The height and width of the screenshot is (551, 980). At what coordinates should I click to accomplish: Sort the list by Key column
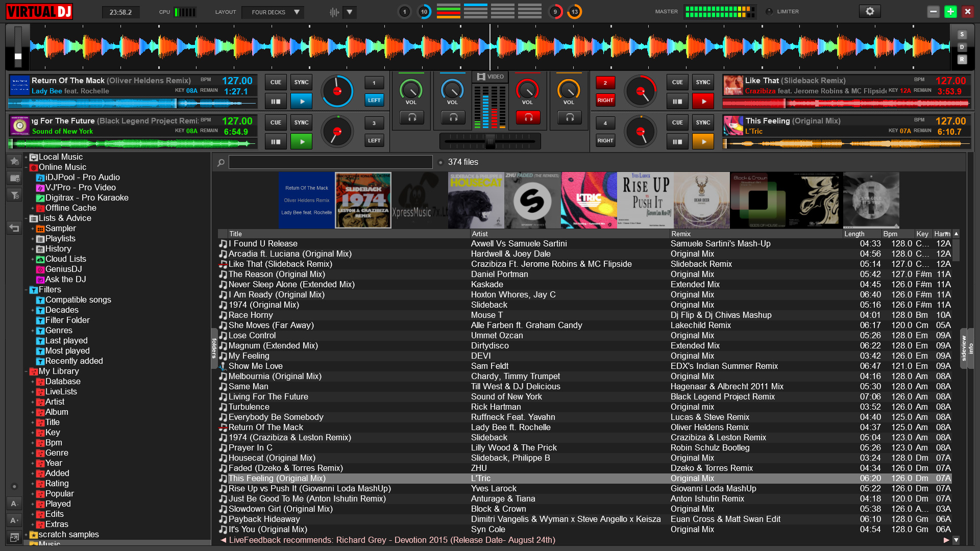923,234
